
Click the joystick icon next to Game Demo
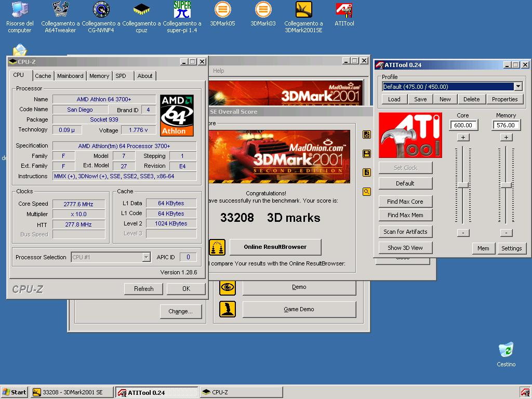(x=228, y=309)
